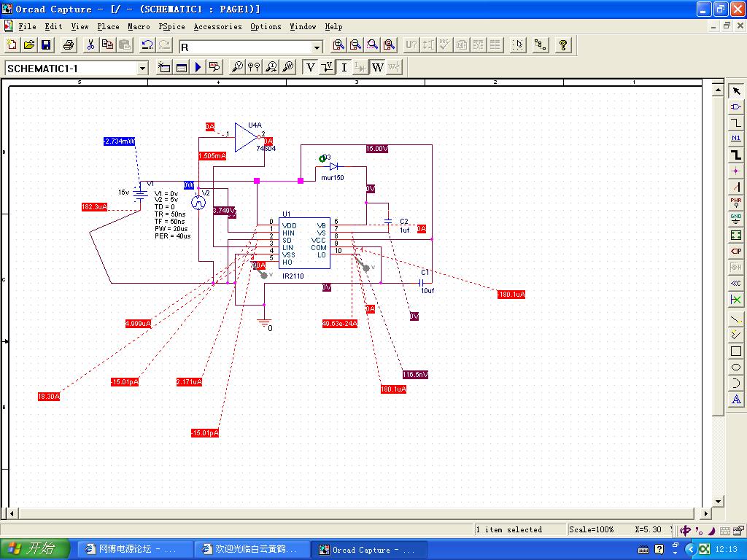Open the part name R dropdown
This screenshot has height=560, width=747.
coord(317,47)
